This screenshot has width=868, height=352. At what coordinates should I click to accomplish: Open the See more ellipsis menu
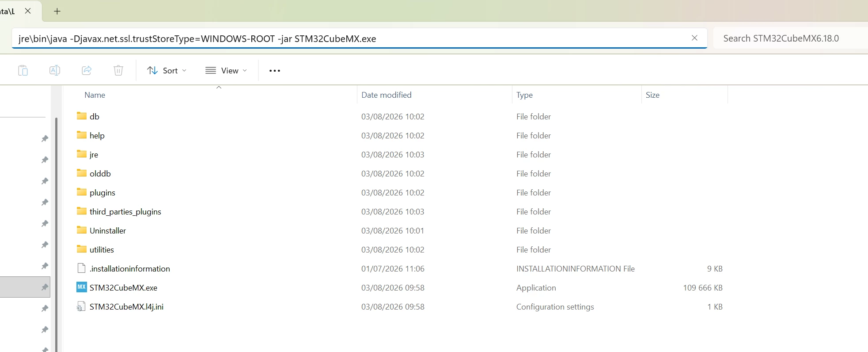[x=275, y=71]
